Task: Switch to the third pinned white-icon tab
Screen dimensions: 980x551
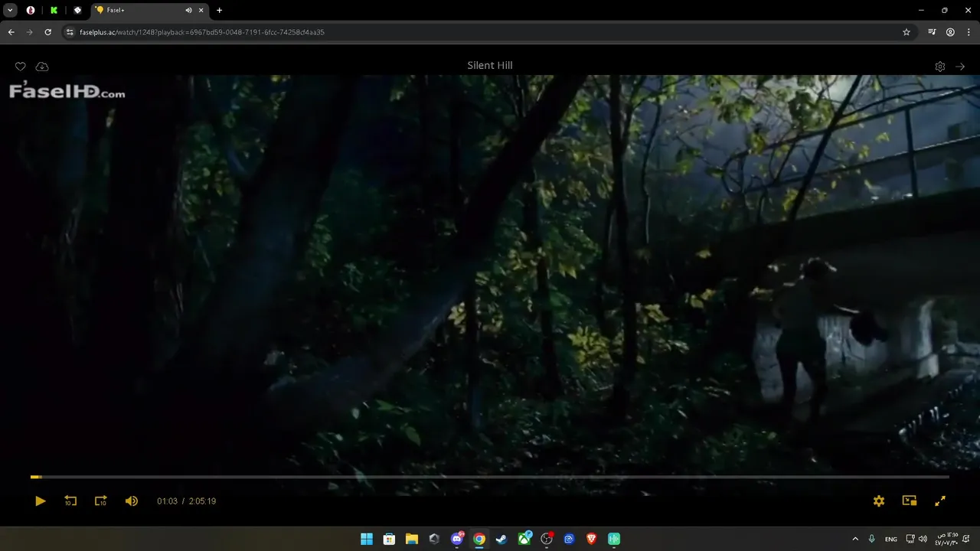Action: (x=77, y=10)
